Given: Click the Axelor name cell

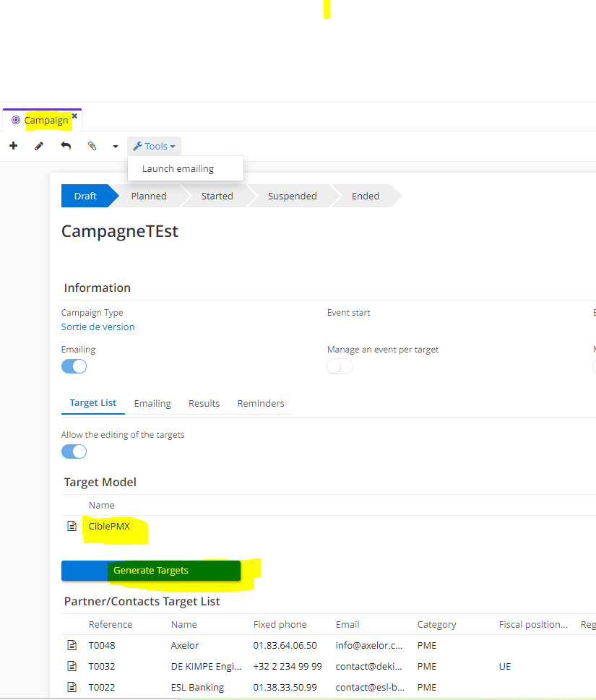Looking at the screenshot, I should [x=185, y=646].
